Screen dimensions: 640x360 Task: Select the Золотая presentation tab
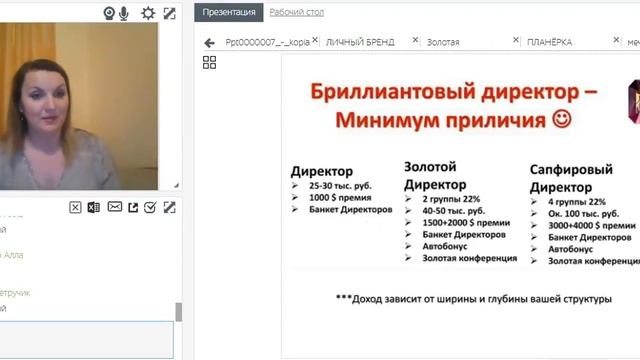click(x=443, y=42)
